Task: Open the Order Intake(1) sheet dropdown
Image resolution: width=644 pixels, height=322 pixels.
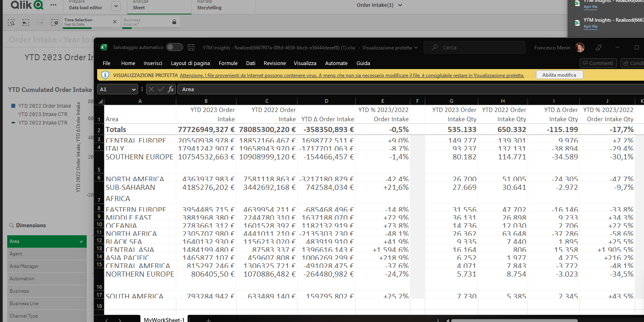Action: pos(400,5)
